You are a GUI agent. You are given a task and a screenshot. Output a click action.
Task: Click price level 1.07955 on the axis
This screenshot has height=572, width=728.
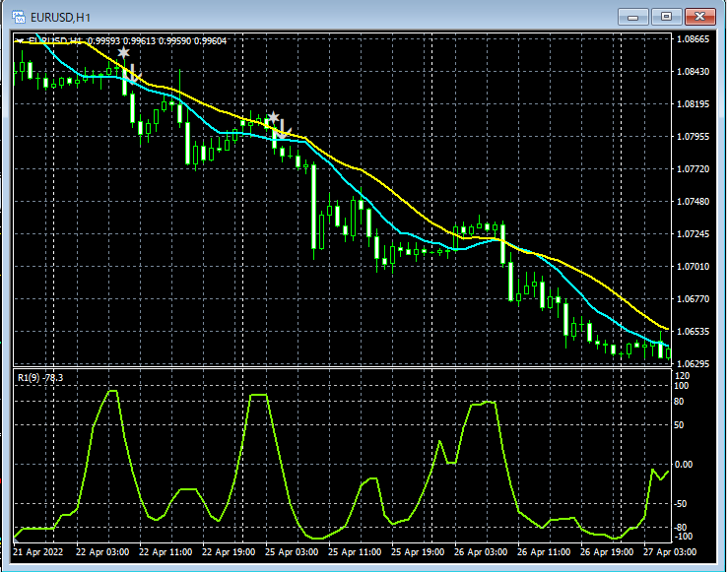(x=694, y=137)
